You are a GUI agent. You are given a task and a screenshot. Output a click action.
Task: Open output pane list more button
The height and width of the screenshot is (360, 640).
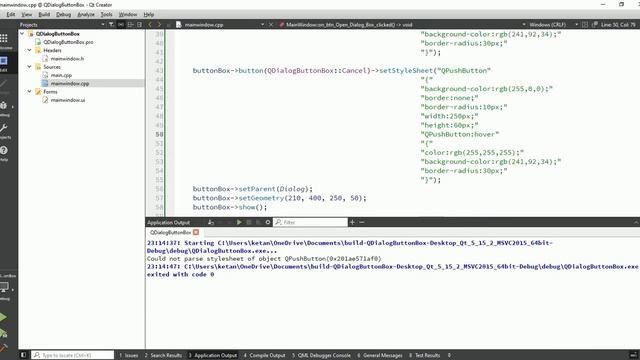pos(449,355)
